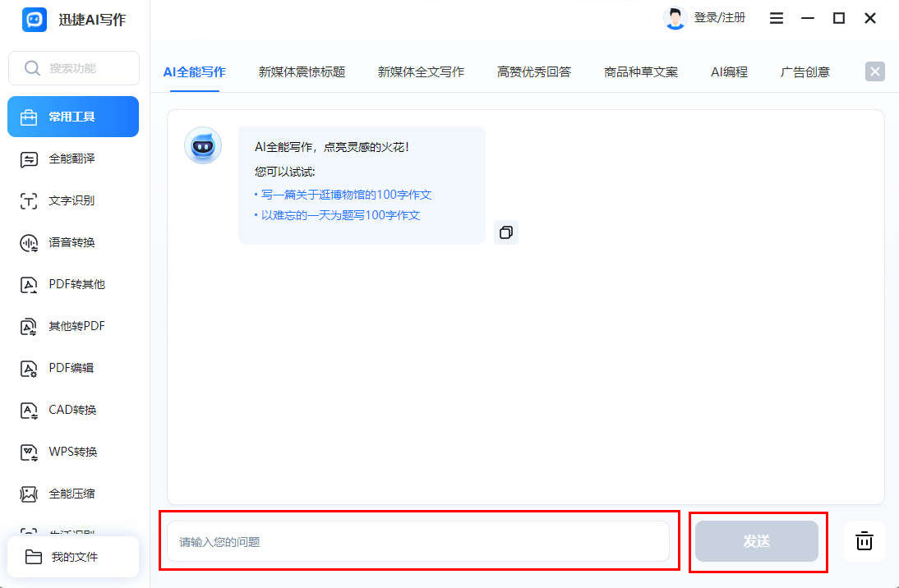The height and width of the screenshot is (588, 899).
Task: Click the 迅捷AI写作 app logo icon
Action: pos(35,20)
